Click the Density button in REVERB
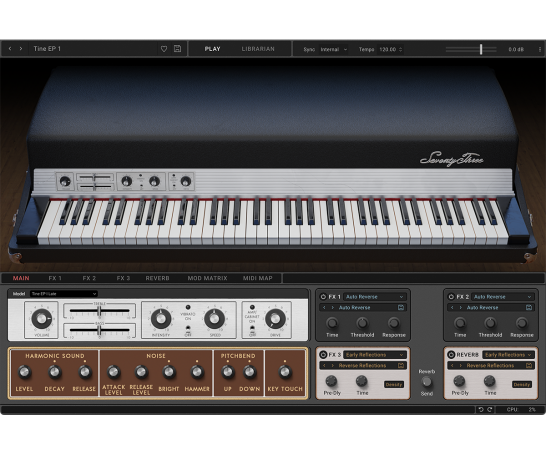Viewport: 546px width, 455px height. click(x=522, y=384)
